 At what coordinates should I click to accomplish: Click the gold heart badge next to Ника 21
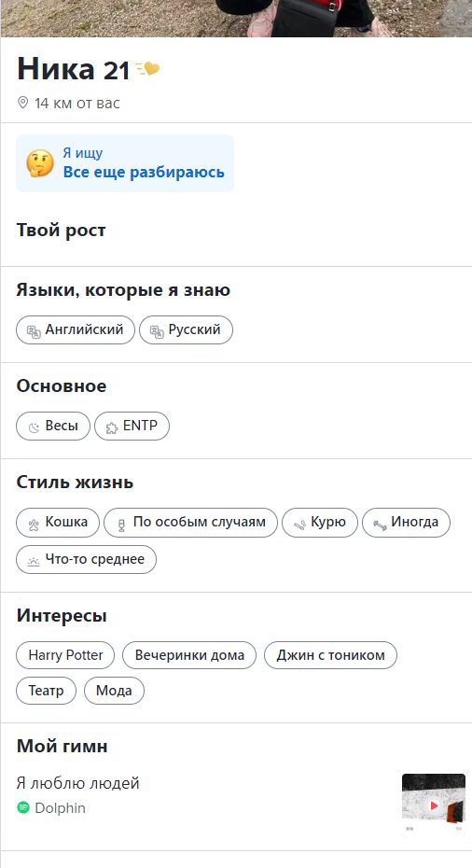coord(147,69)
